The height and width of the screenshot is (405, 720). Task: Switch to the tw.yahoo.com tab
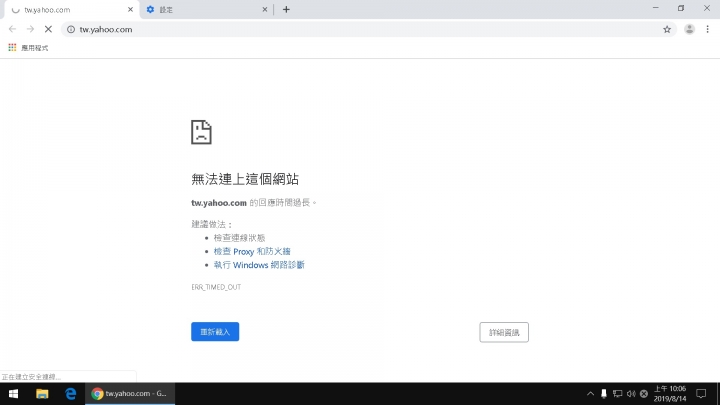tap(72, 10)
